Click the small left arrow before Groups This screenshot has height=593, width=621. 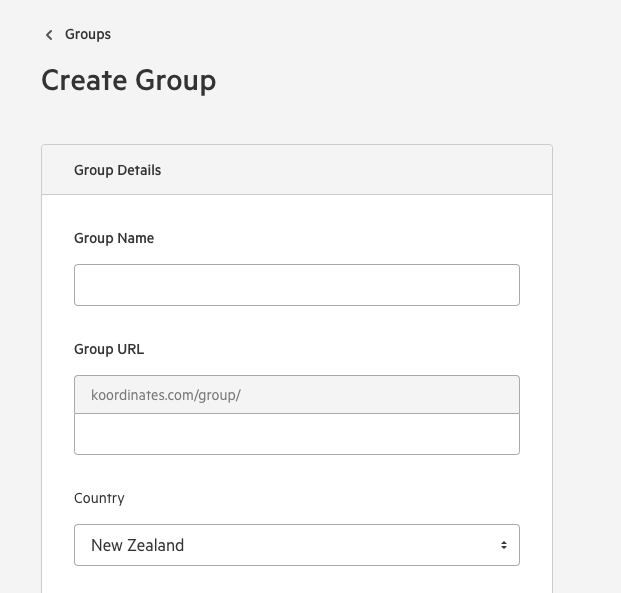point(49,35)
